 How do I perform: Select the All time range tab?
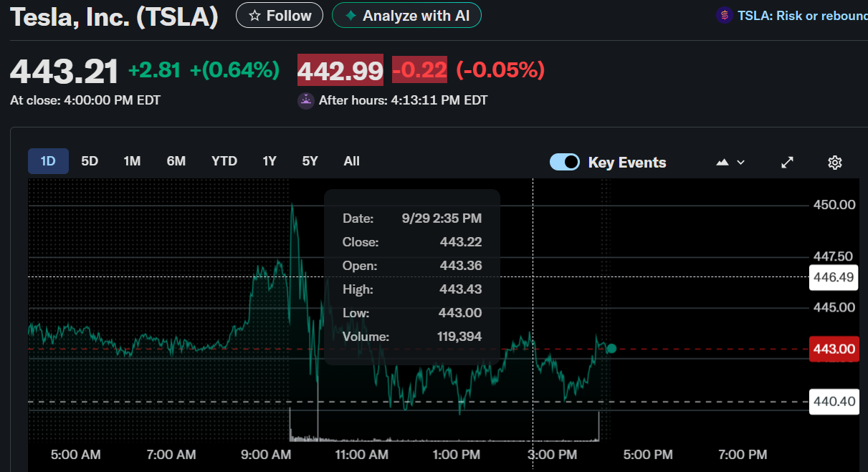[x=351, y=161]
